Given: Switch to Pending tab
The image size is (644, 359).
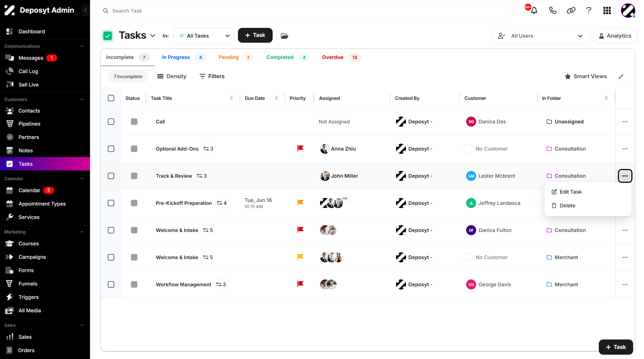Looking at the screenshot, I should [235, 57].
